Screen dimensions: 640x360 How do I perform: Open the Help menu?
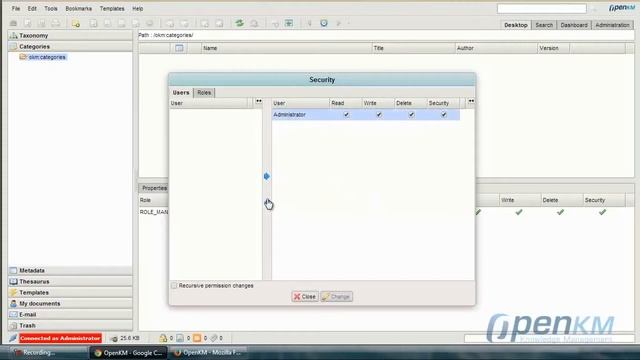pyautogui.click(x=138, y=9)
